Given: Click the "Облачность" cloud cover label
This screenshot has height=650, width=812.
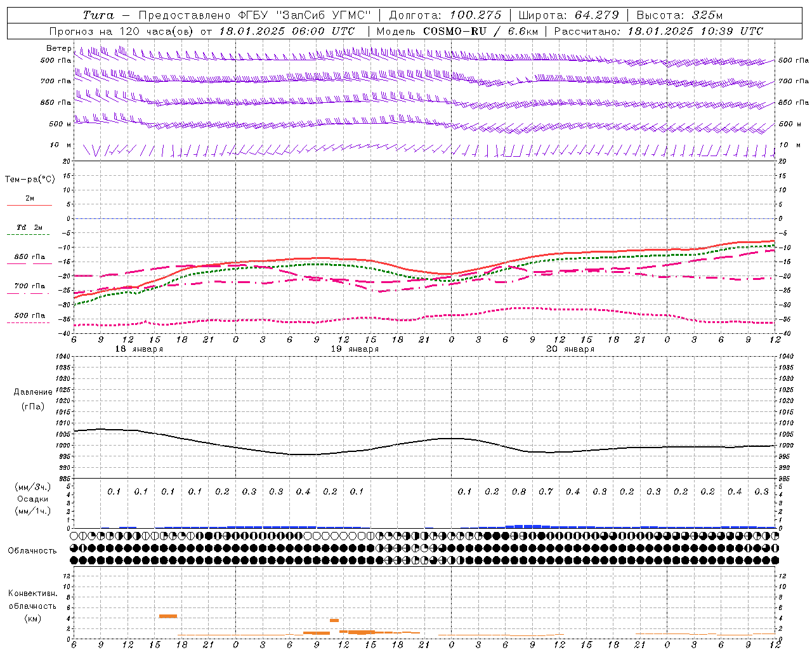Looking at the screenshot, I should click(x=32, y=551).
